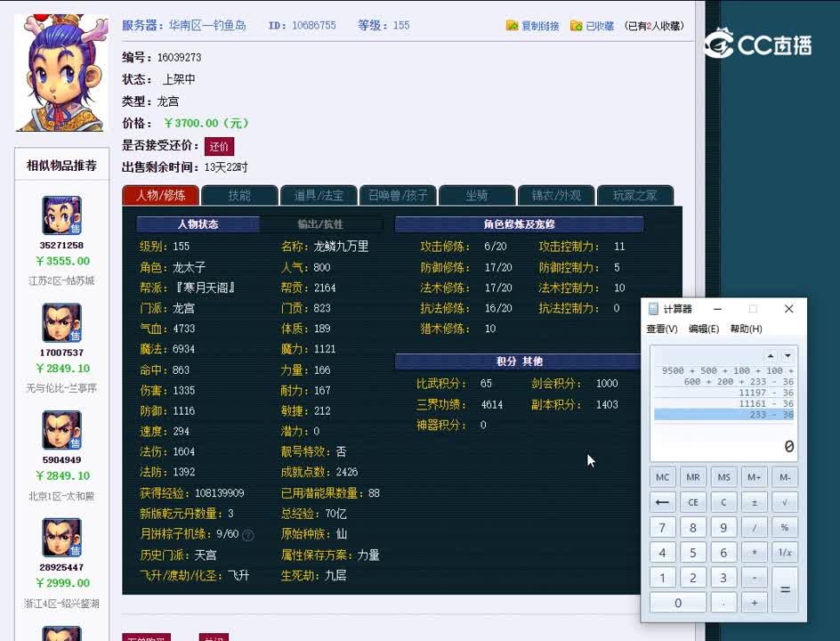Open calculator 查看(V) menu
This screenshot has height=641, width=840.
tap(662, 329)
